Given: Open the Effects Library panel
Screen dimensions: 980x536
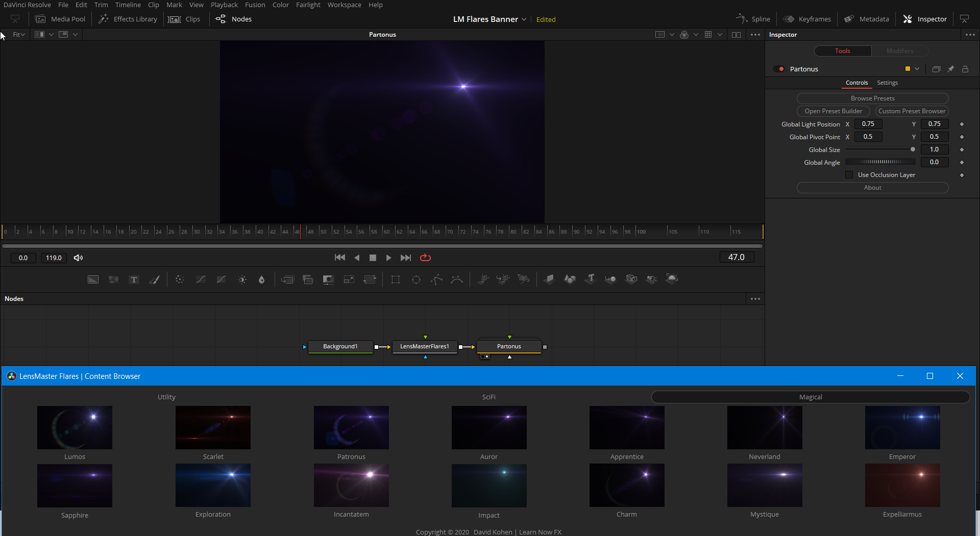Looking at the screenshot, I should [x=128, y=19].
